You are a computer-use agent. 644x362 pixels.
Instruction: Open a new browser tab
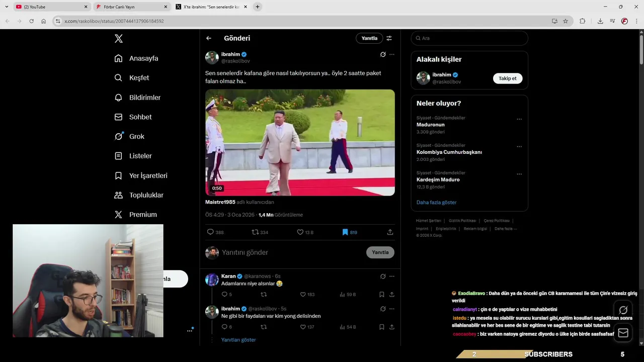pyautogui.click(x=258, y=7)
